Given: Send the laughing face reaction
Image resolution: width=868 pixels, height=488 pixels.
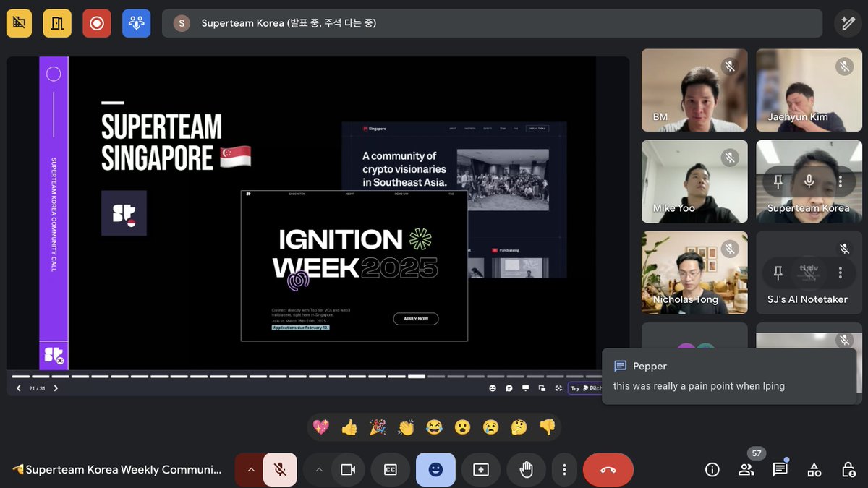Looking at the screenshot, I should (434, 427).
